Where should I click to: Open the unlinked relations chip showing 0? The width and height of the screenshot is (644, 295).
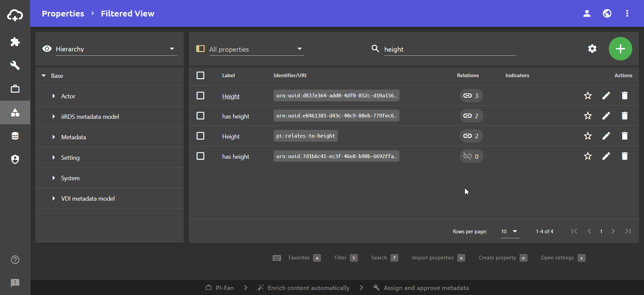tap(471, 156)
